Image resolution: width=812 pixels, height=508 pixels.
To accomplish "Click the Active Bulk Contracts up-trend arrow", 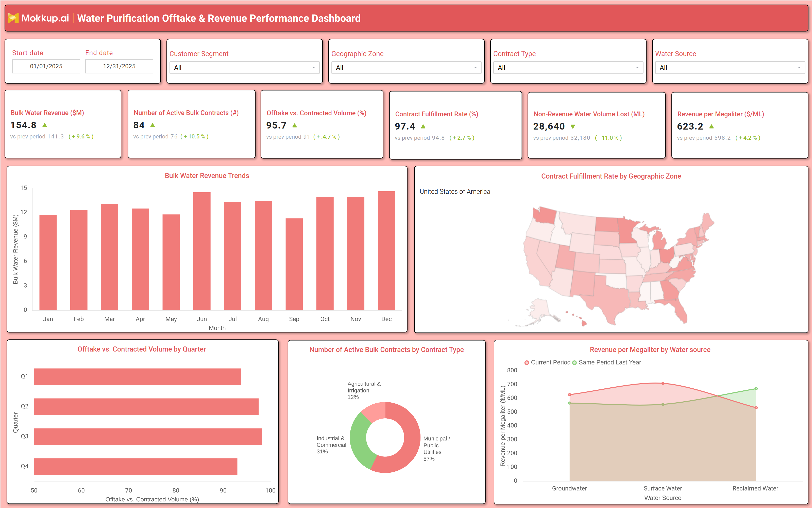I will [x=153, y=125].
